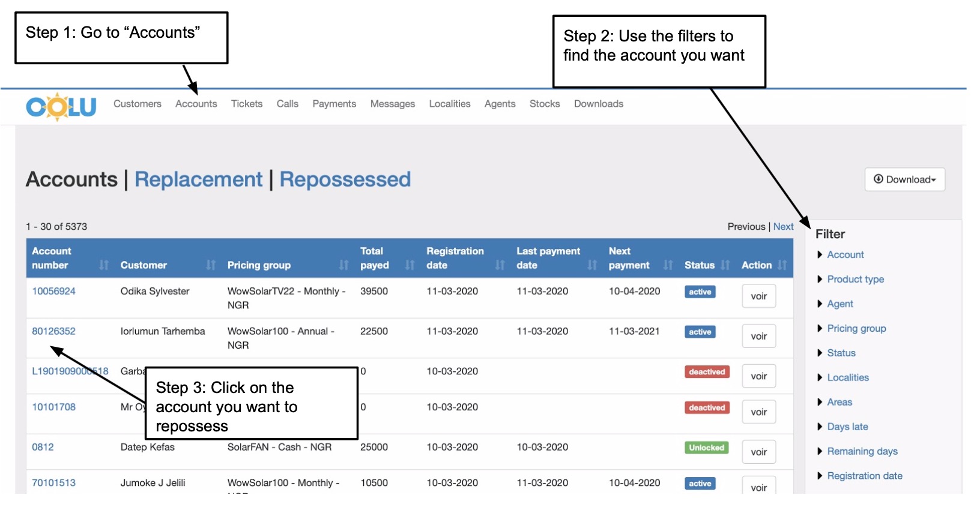980x516 pixels.
Task: Go to Next page of accounts
Action: [783, 227]
